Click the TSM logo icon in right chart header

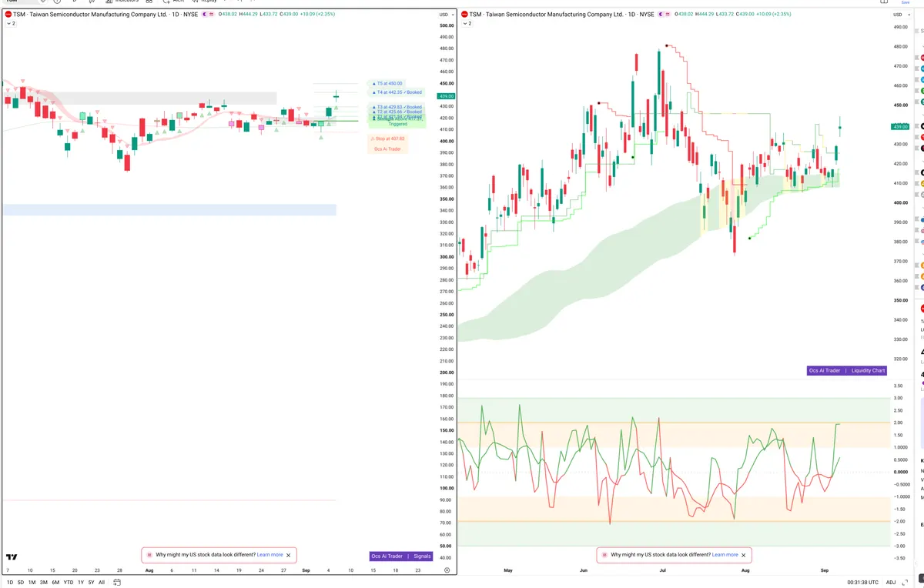coord(464,15)
